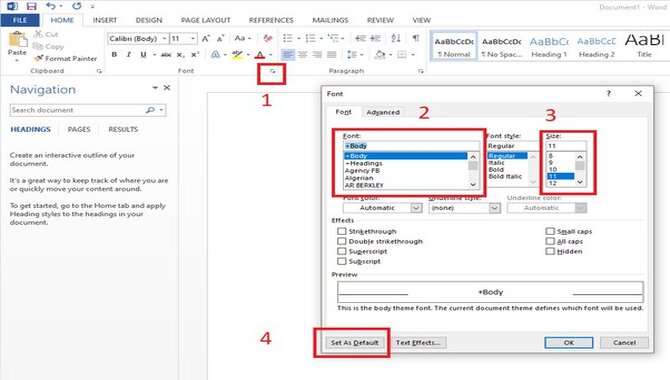Screen dimensions: 670x380
Task: Click Format Painter
Action: [66, 59]
